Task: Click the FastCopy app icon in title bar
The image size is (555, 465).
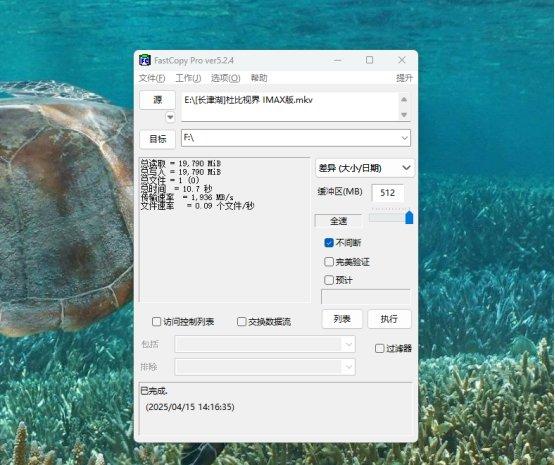Action: click(144, 61)
